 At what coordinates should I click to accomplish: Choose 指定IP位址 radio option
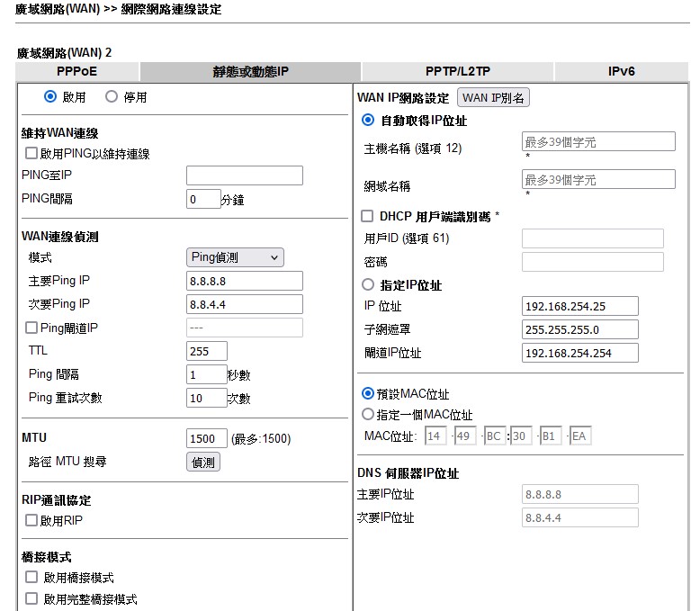[x=367, y=284]
